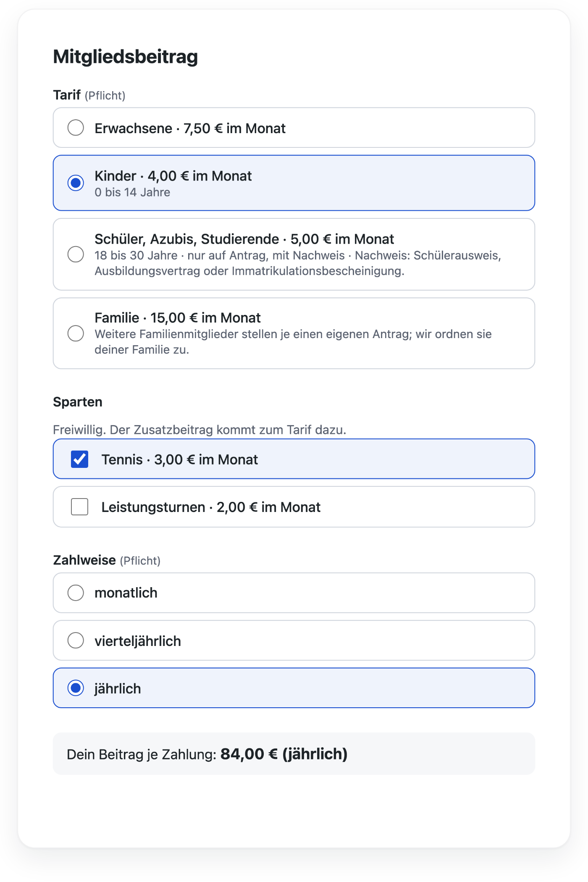
Task: Click the Leistungsturnen 2,00 € label text
Action: (211, 507)
